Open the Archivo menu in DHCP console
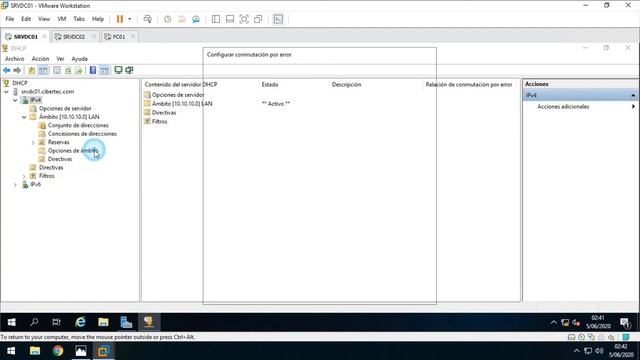 pos(15,59)
